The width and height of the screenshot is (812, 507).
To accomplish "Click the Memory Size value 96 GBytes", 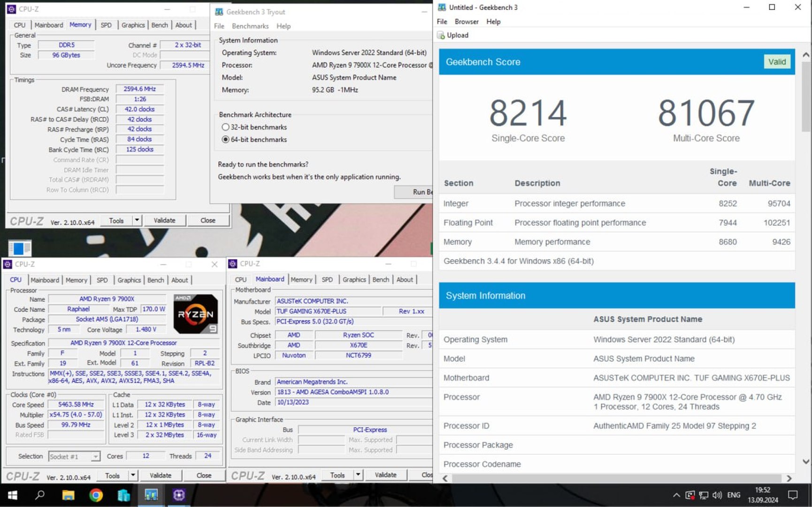I will tap(66, 55).
